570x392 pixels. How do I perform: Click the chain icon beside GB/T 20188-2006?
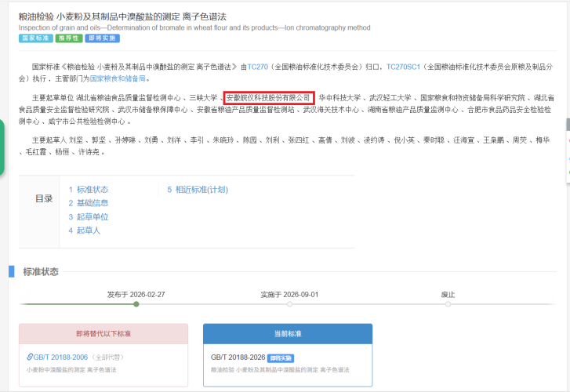tap(30, 357)
